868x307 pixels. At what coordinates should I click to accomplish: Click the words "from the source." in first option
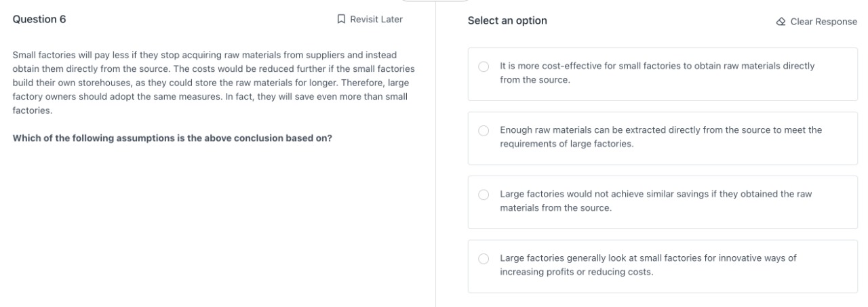point(534,80)
